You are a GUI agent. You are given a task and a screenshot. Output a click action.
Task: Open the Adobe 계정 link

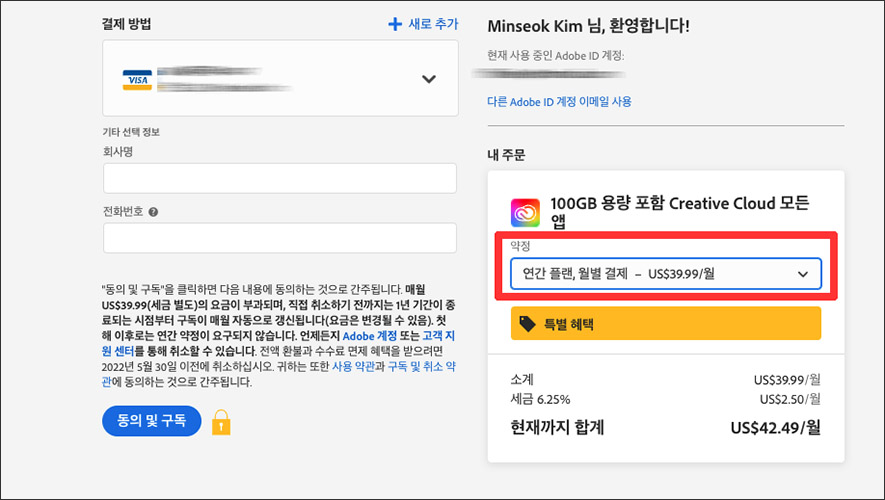(370, 336)
